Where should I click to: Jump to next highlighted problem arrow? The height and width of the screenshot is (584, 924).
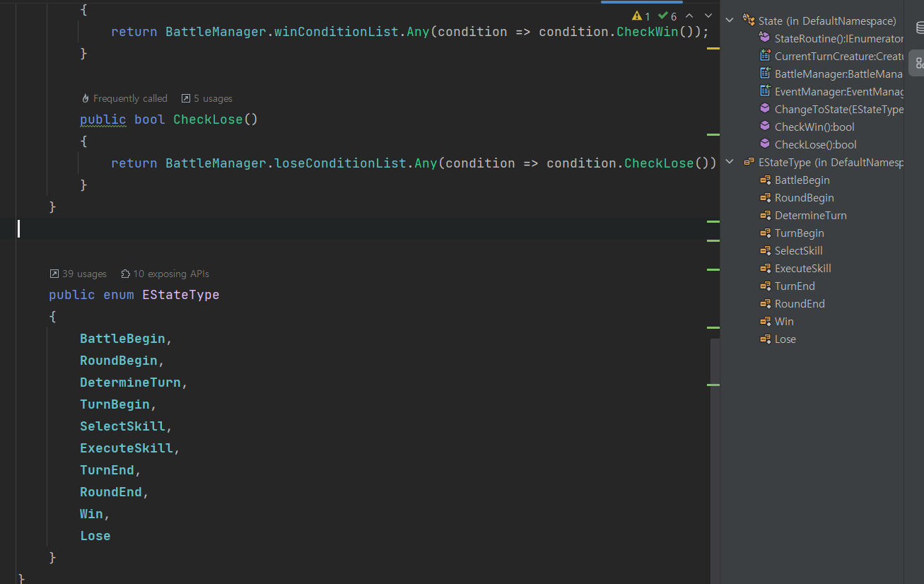tap(708, 16)
